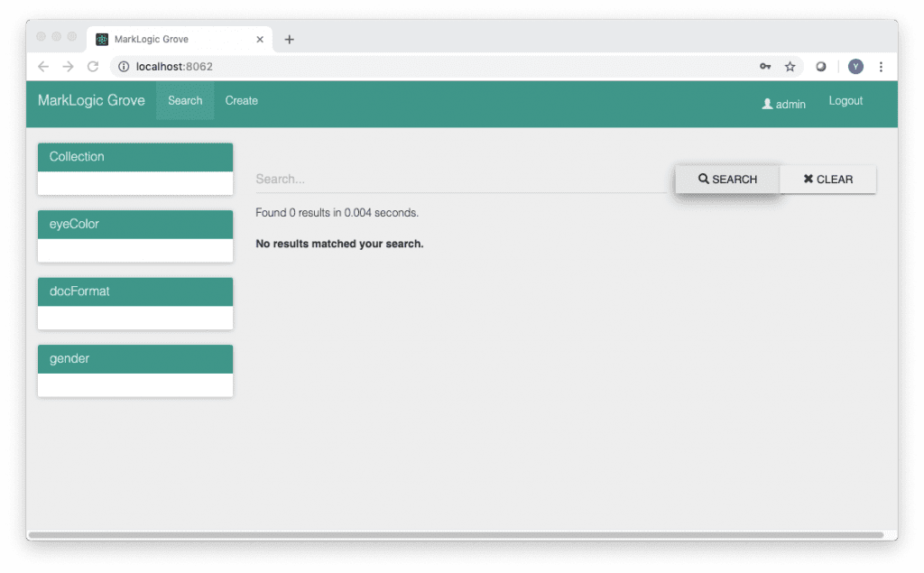Click the Logout link

point(845,101)
